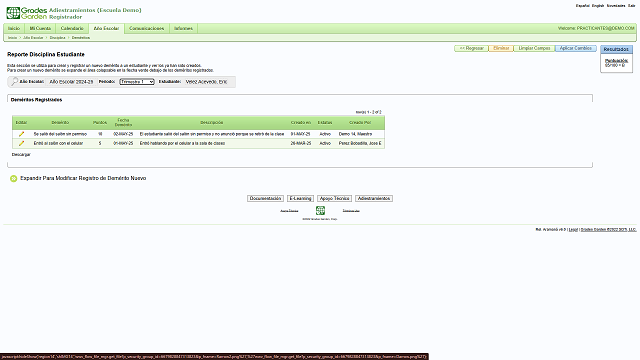Click the magnifying glass search icon
The width and height of the screenshot is (640, 360).
point(14,82)
